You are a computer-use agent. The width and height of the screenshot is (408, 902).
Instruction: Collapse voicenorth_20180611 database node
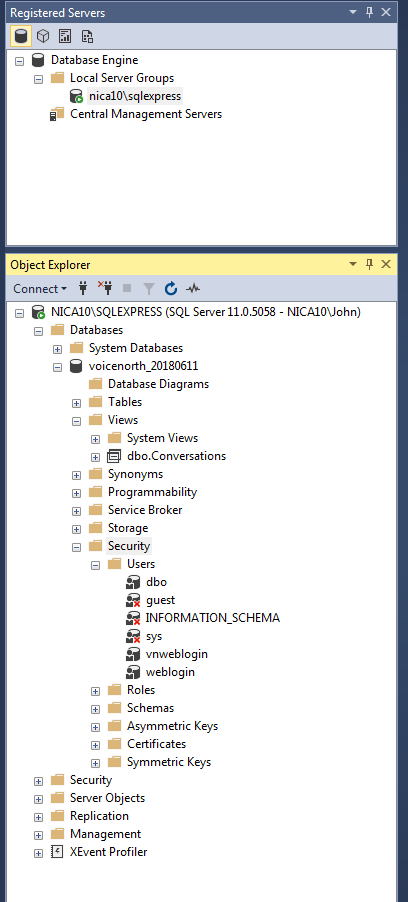58,366
